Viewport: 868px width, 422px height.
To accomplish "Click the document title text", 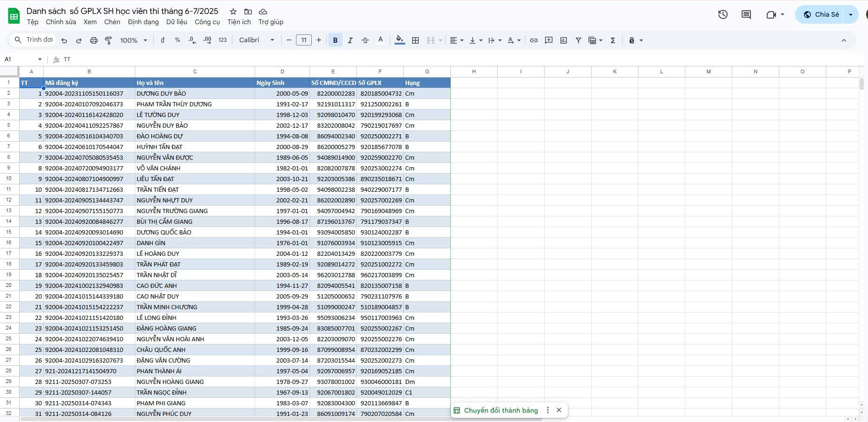I will click(x=122, y=11).
